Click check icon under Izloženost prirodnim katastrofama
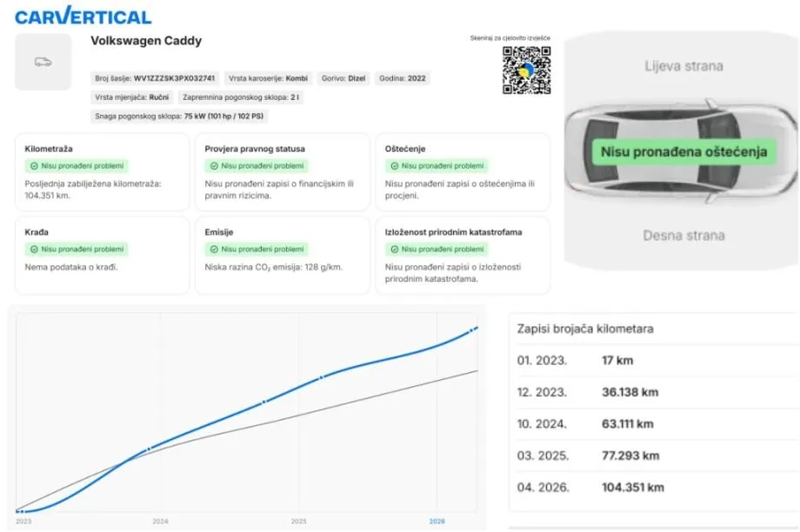This screenshot has width=800, height=532. click(395, 249)
